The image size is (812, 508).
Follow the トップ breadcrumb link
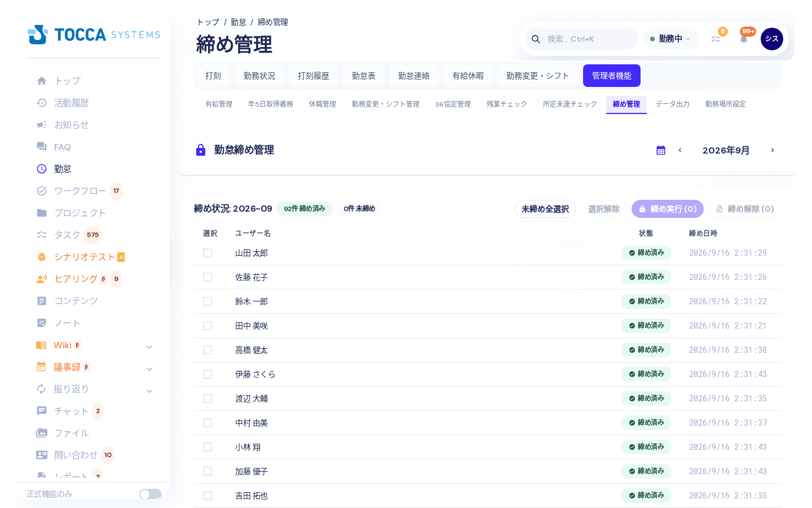point(208,22)
